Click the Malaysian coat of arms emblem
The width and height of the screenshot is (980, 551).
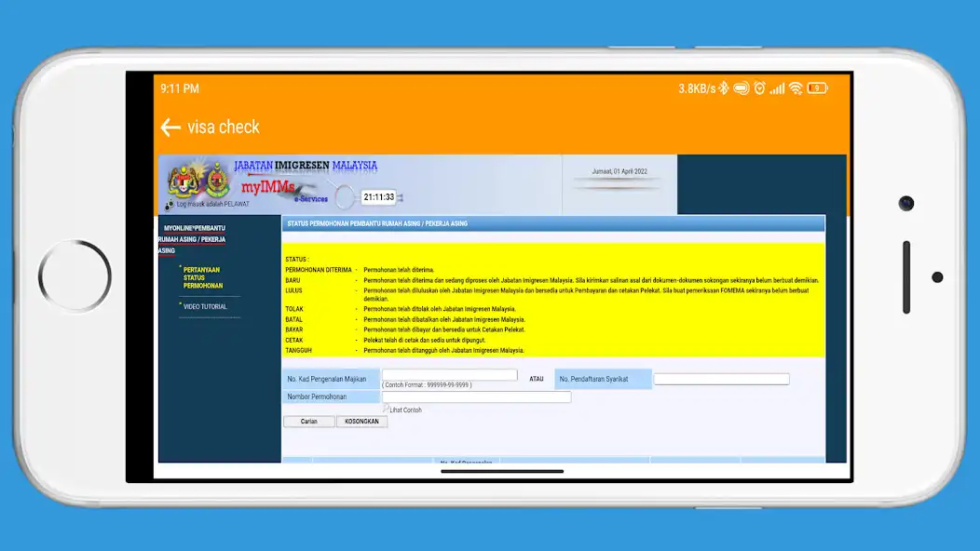tap(184, 180)
